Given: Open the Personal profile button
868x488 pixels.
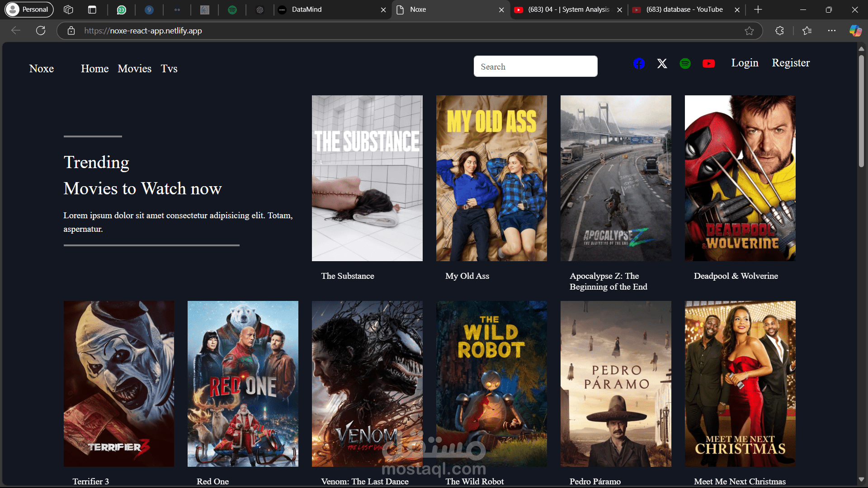Looking at the screenshot, I should pos(29,9).
